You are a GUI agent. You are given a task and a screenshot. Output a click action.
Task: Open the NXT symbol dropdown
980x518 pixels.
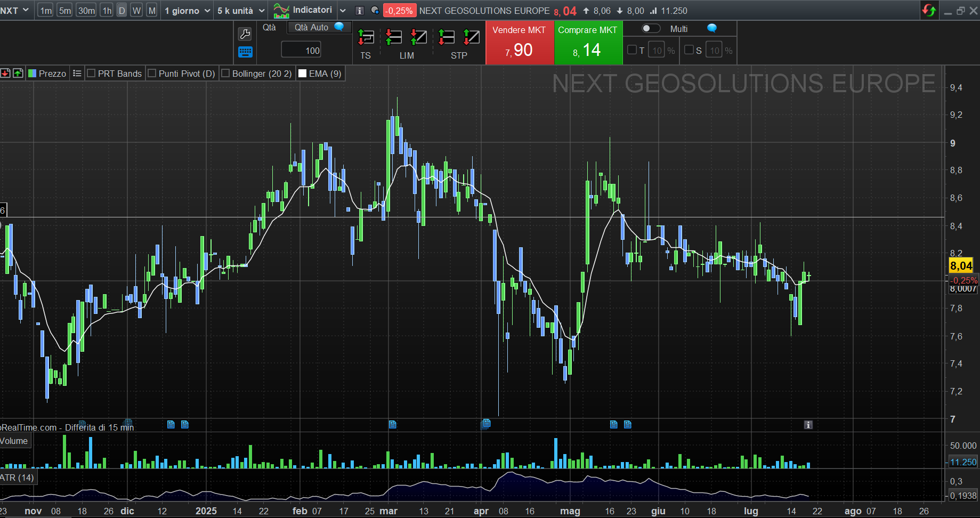14,11
